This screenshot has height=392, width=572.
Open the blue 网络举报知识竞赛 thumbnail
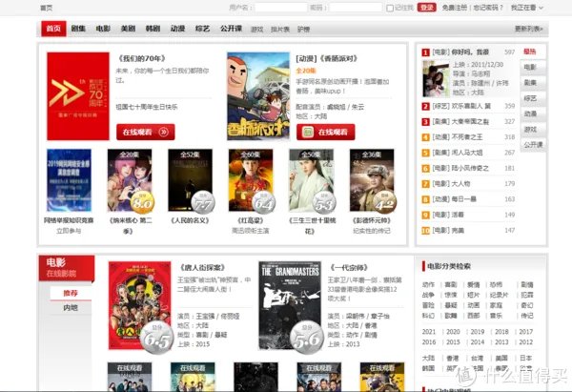[69, 180]
